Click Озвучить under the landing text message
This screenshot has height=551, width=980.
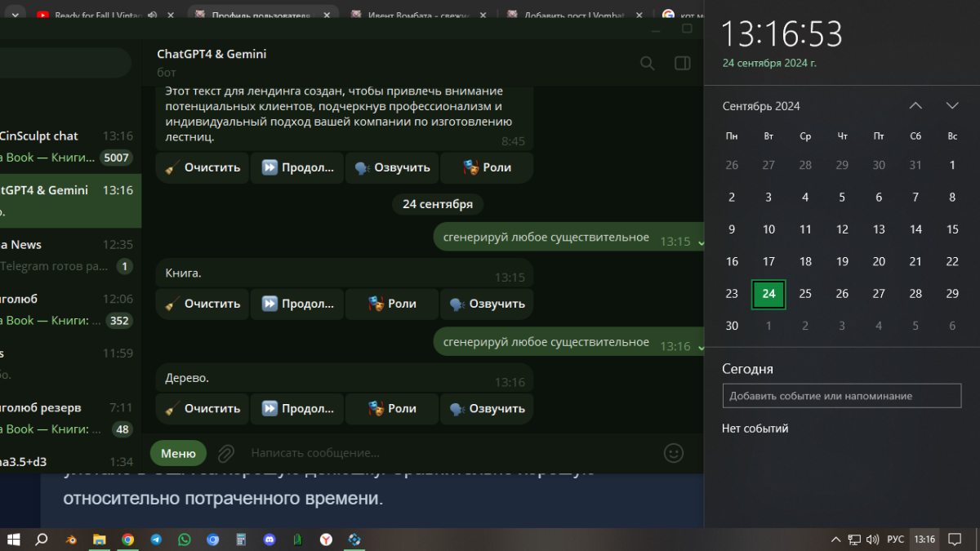(x=392, y=167)
